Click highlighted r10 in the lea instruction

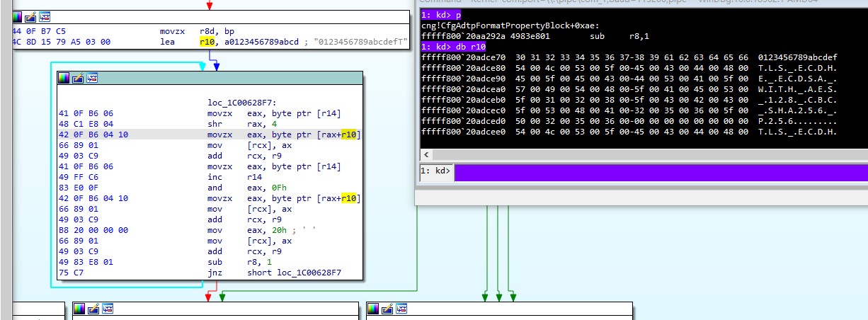coord(206,42)
